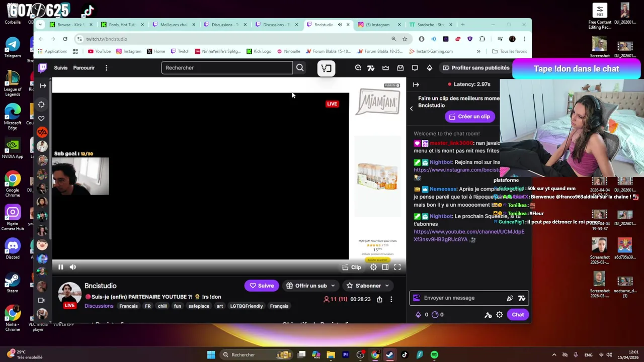Expand the left channels sidebar
The height and width of the screenshot is (362, 644).
pyautogui.click(x=43, y=85)
